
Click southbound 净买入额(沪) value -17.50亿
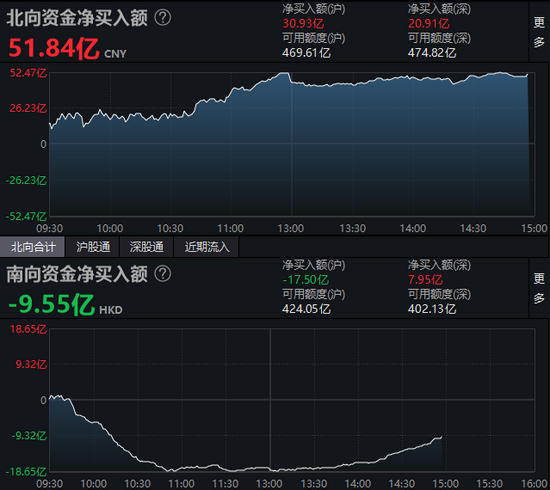coord(306,280)
